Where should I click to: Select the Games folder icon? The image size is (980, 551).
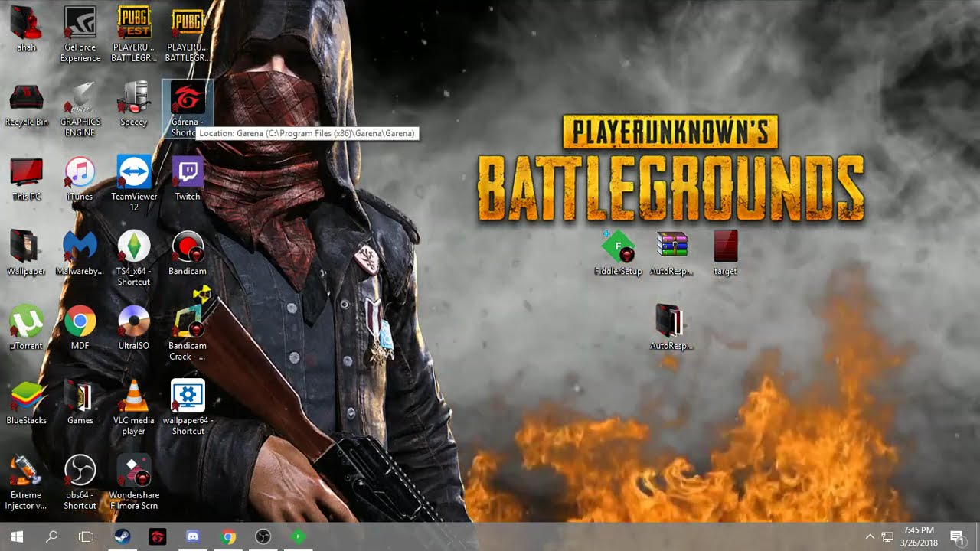[x=80, y=403]
